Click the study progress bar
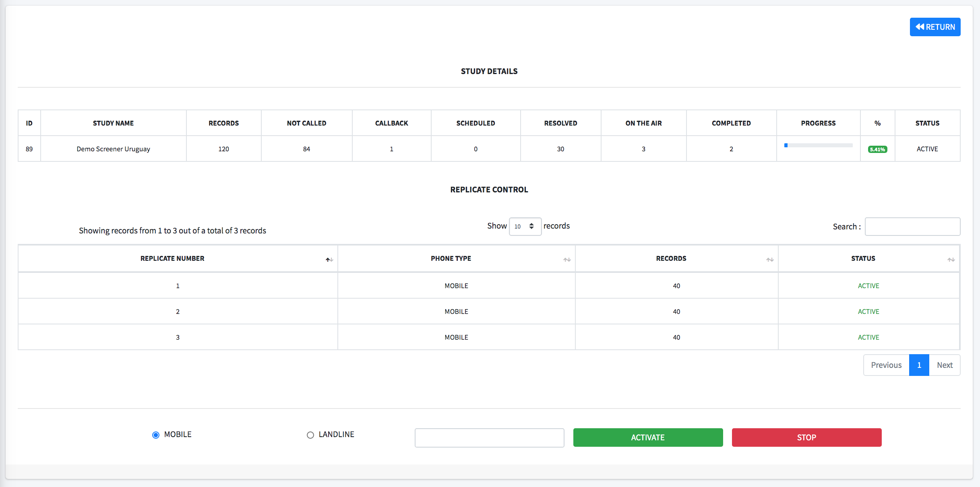 (818, 145)
